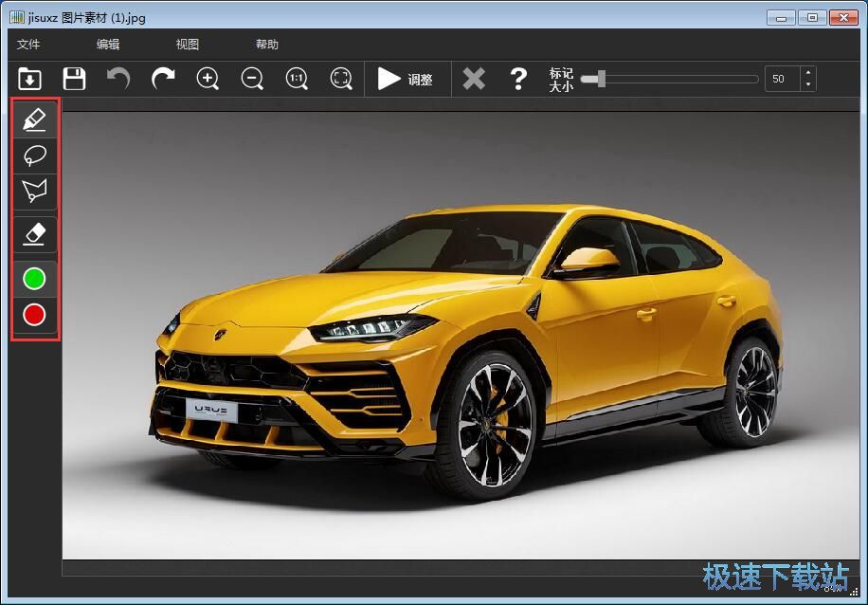Select the lasso selection tool

(x=34, y=156)
